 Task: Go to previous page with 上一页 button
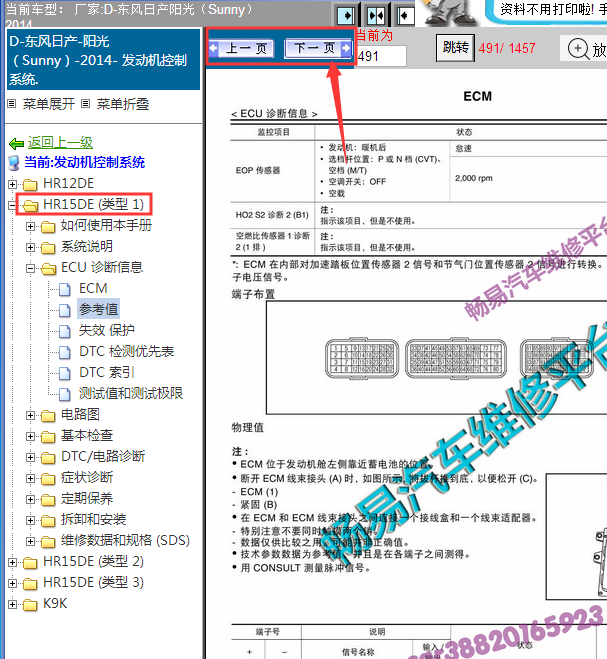point(241,48)
